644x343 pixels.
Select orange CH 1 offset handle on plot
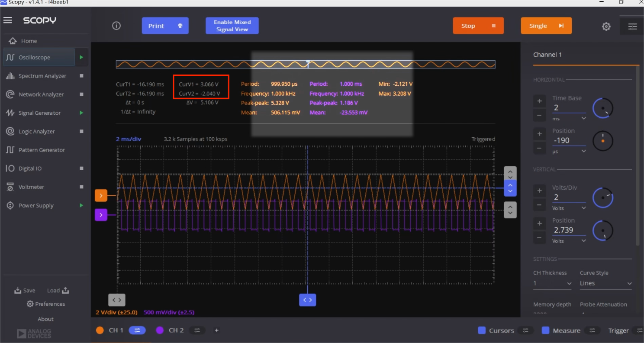101,196
